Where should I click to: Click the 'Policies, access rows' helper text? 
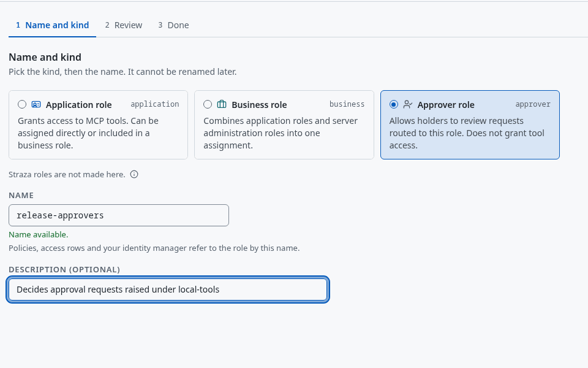click(154, 248)
